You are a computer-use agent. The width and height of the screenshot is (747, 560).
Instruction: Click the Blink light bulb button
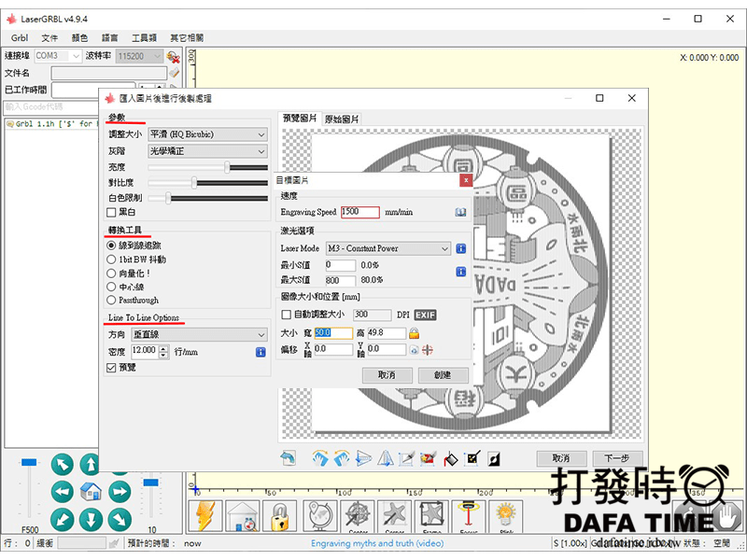506,516
